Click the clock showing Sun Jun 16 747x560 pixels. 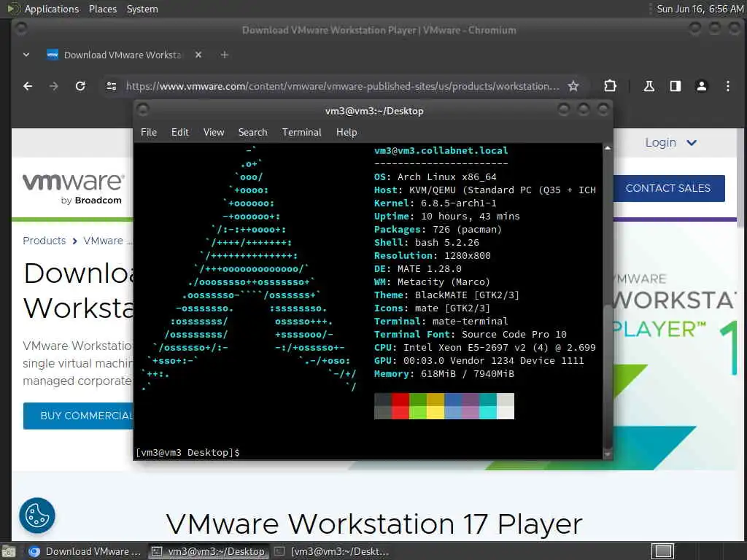(700, 9)
